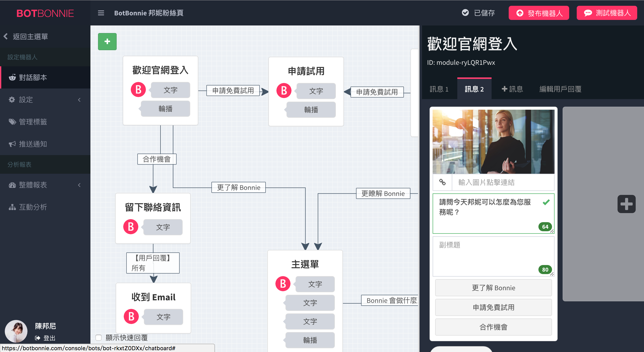Select the 文字 block in 申請試用 node
Viewport: 644px width, 352px height.
[316, 91]
